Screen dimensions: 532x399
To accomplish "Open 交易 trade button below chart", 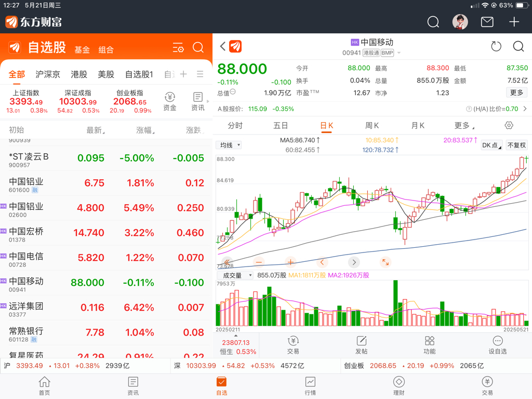I will click(x=293, y=345).
